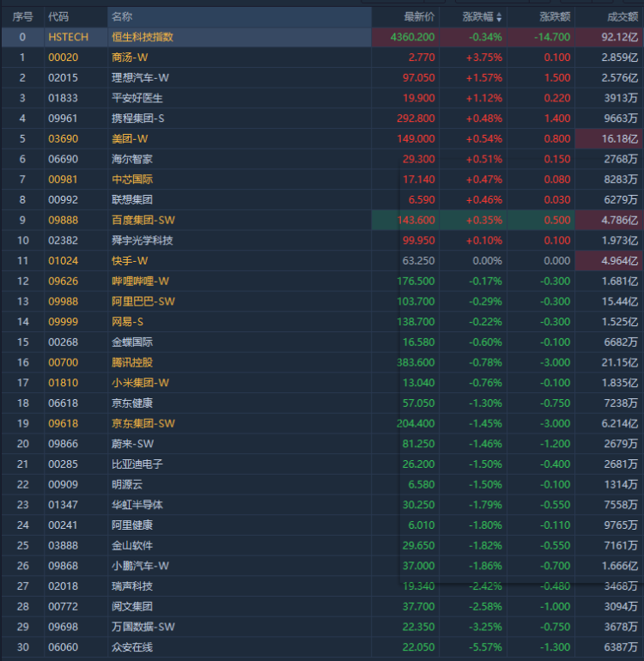Click stock code 00700
This screenshot has height=661, width=644.
[x=64, y=362]
